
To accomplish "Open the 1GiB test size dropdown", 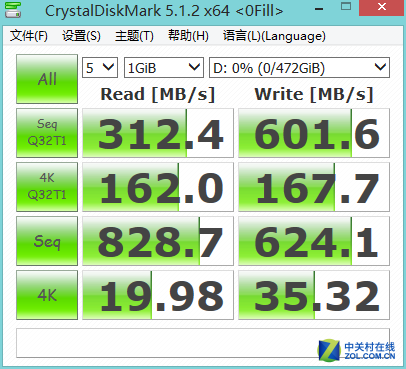I will point(164,68).
